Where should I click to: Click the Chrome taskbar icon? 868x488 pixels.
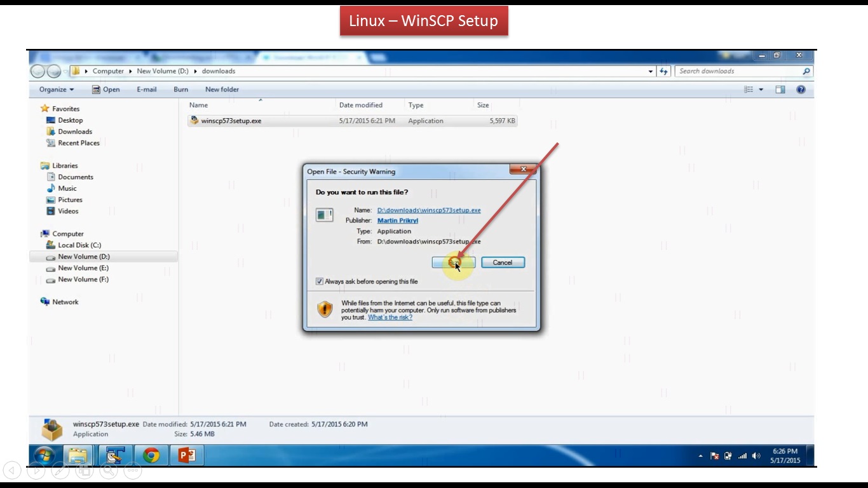coord(151,455)
